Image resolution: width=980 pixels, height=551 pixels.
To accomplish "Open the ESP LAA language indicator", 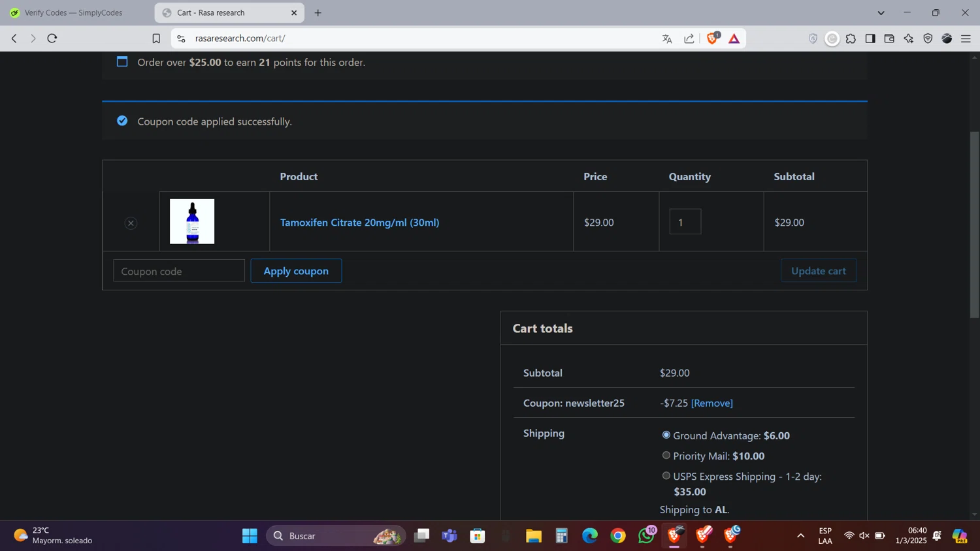I will point(825,536).
